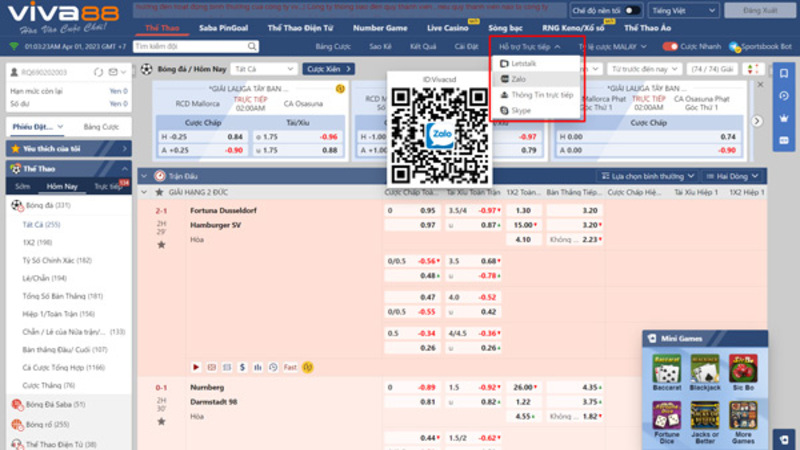800x450 pixels.
Task: Collapse the Thể Thao sidebar section
Action: tap(124, 168)
